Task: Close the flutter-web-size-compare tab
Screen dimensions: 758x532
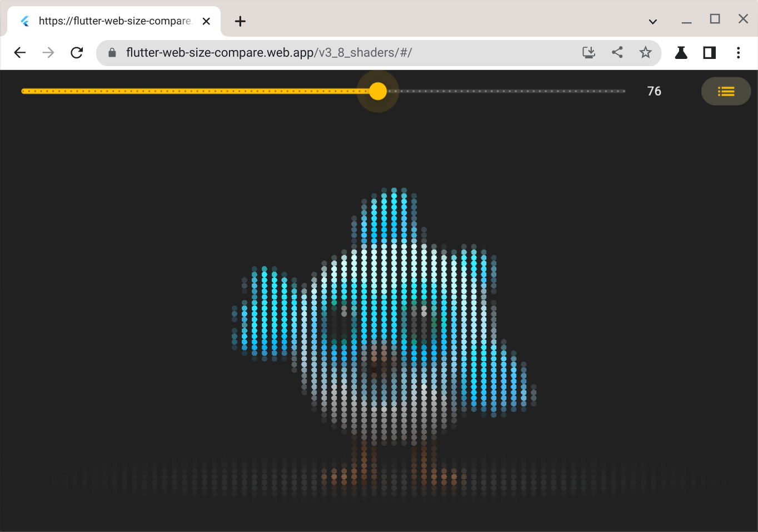Action: (x=206, y=21)
